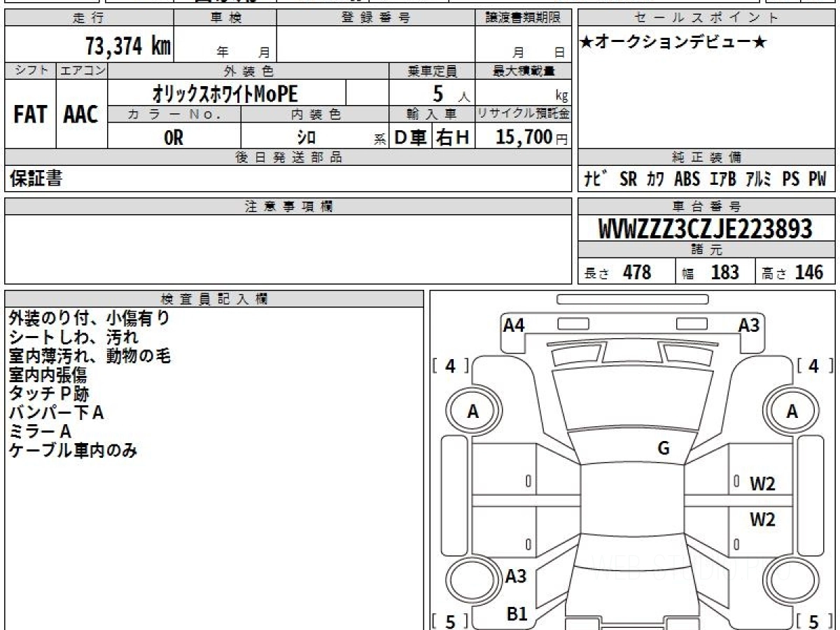Click the 車台番号 header
Image resolution: width=840 pixels, height=630 pixels.
point(706,206)
